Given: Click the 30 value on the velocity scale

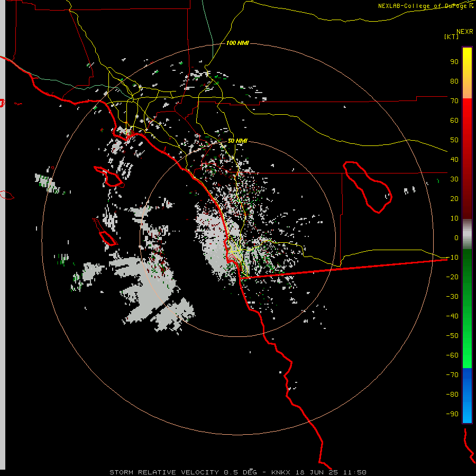Looking at the screenshot, I should (454, 179).
